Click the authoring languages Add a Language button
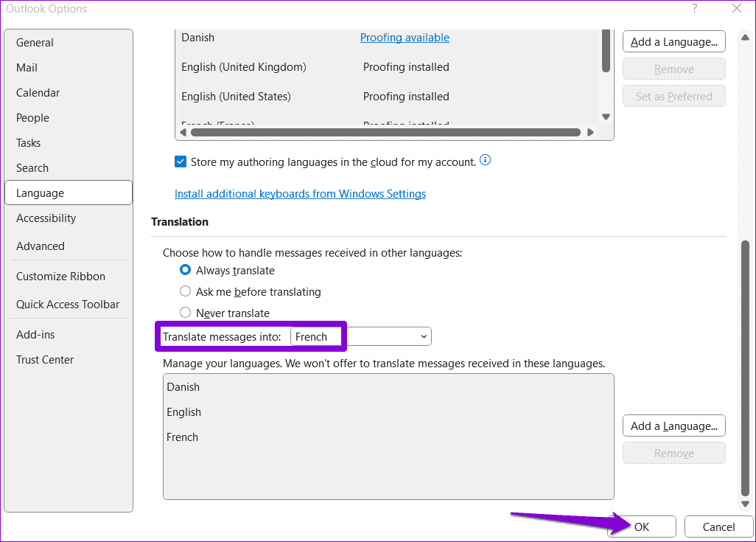 (674, 42)
